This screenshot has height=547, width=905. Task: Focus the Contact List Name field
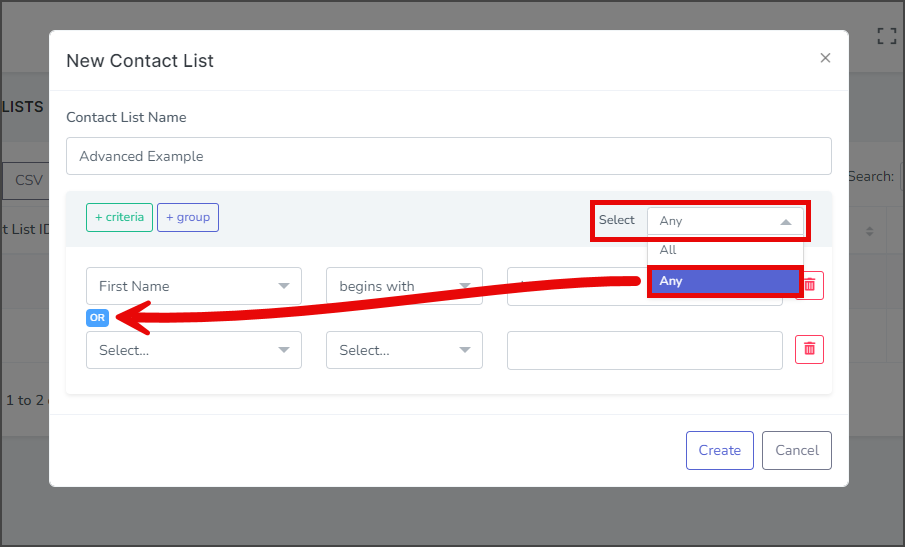point(448,156)
